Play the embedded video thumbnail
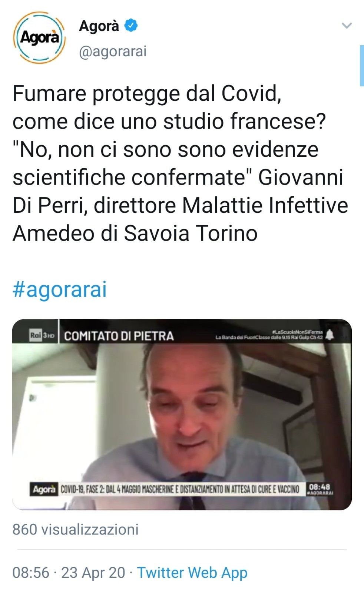364x593 pixels. point(182,414)
